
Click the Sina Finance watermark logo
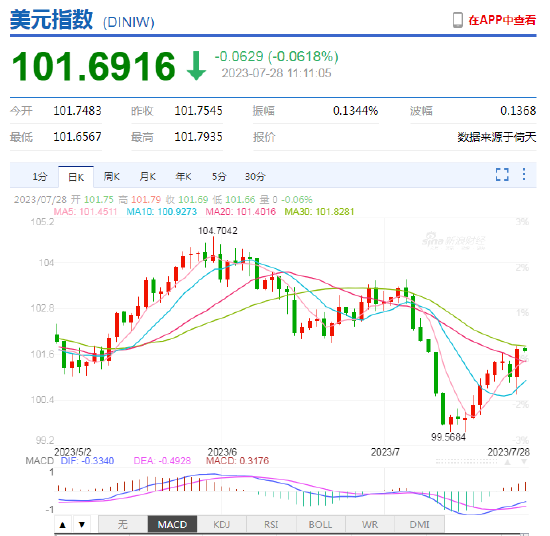pyautogui.click(x=454, y=241)
